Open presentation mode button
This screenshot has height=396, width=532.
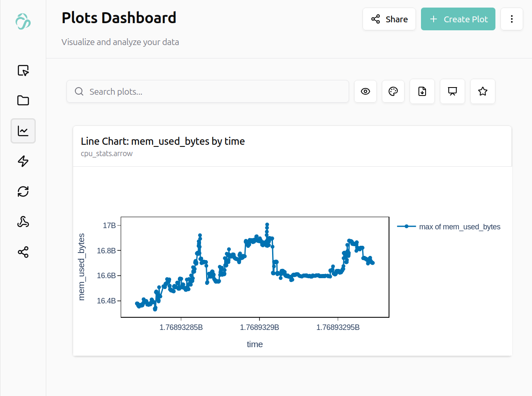click(453, 91)
